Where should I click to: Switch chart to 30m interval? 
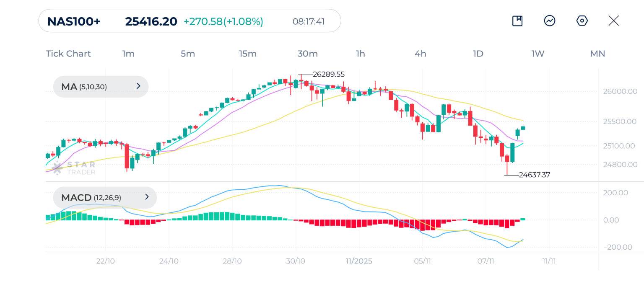tap(307, 54)
